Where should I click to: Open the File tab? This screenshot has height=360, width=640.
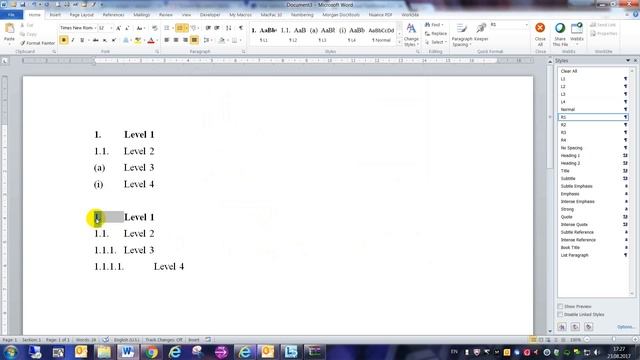coord(11,15)
